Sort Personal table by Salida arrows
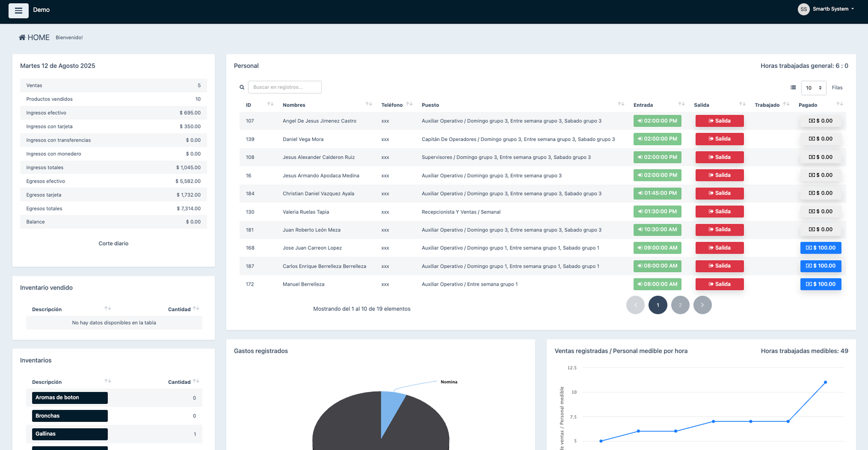 click(742, 104)
